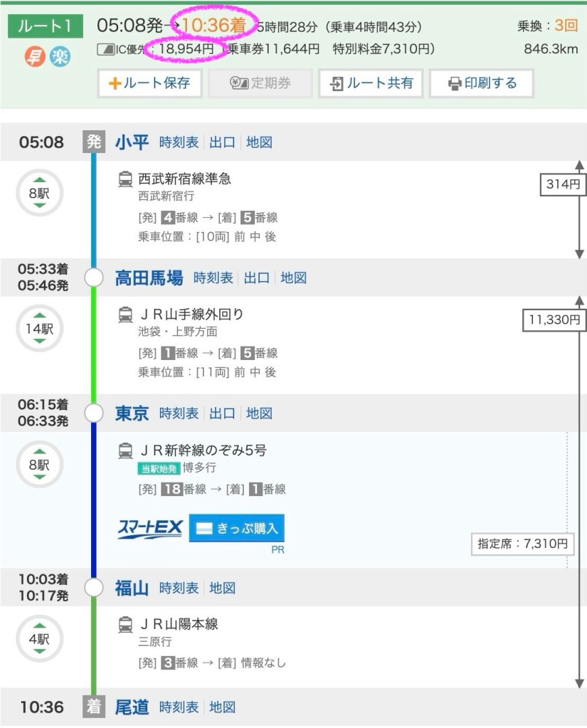This screenshot has width=587, height=728.
Task: Expand the 14駅 stops on 山手線
Action: pos(40,328)
